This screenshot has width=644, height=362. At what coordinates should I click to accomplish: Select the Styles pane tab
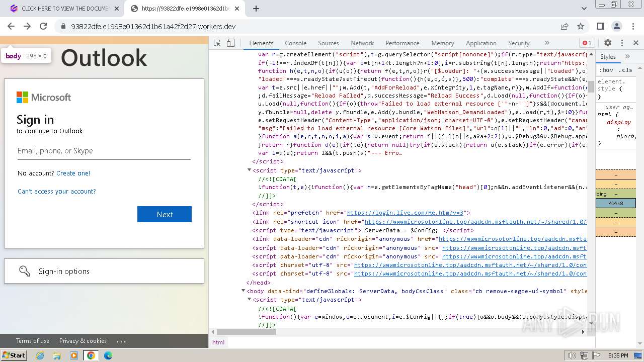point(608,57)
